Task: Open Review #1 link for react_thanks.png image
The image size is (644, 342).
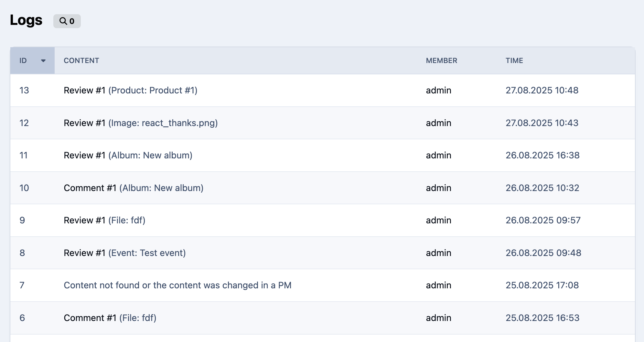Action: (84, 123)
